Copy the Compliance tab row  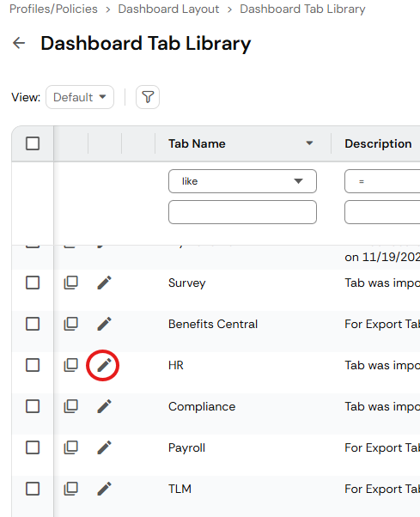point(71,406)
